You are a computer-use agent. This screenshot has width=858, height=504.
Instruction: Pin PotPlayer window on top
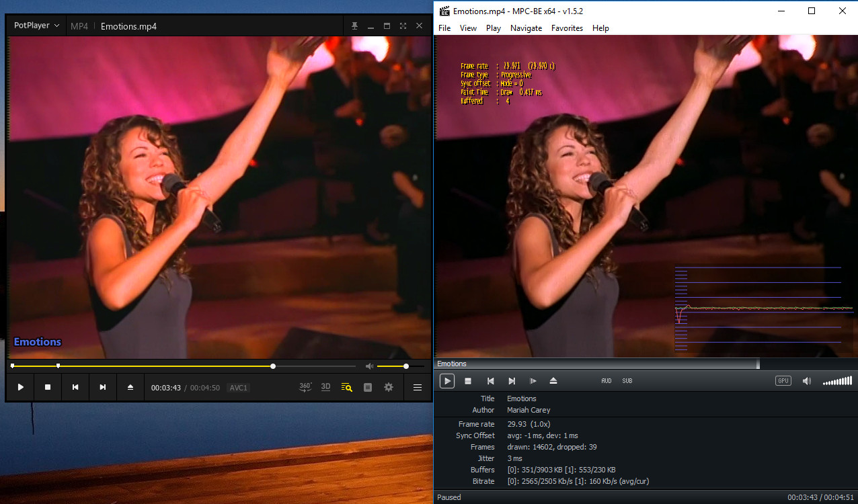click(x=355, y=26)
